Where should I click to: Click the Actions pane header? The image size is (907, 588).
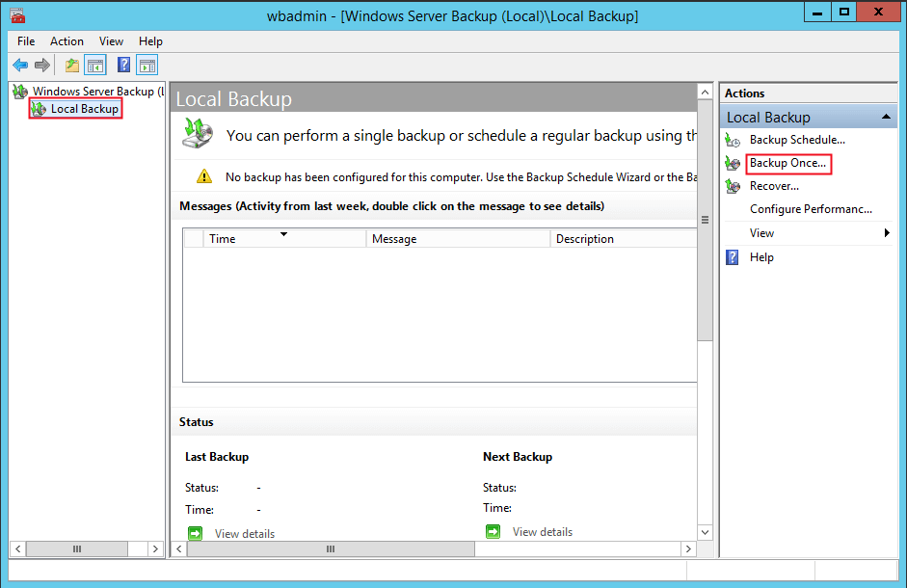point(809,94)
